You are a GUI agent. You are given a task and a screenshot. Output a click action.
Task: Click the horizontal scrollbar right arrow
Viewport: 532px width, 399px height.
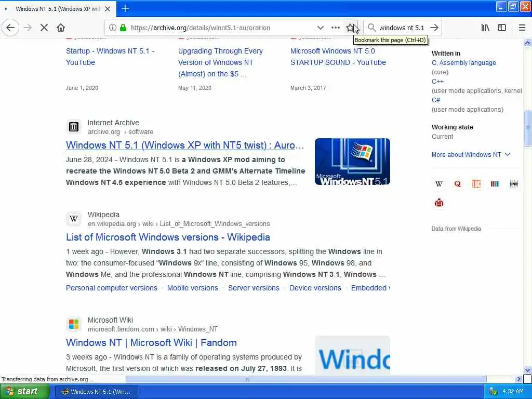(518, 379)
